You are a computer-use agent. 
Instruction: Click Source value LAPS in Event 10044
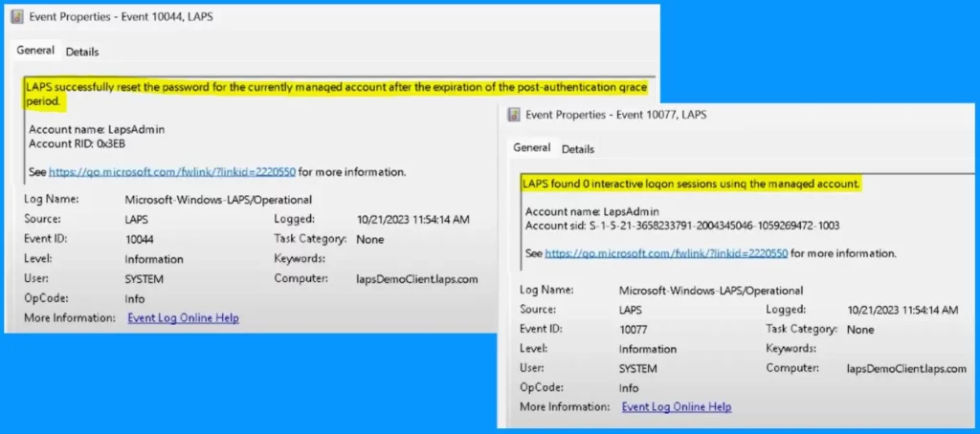137,220
